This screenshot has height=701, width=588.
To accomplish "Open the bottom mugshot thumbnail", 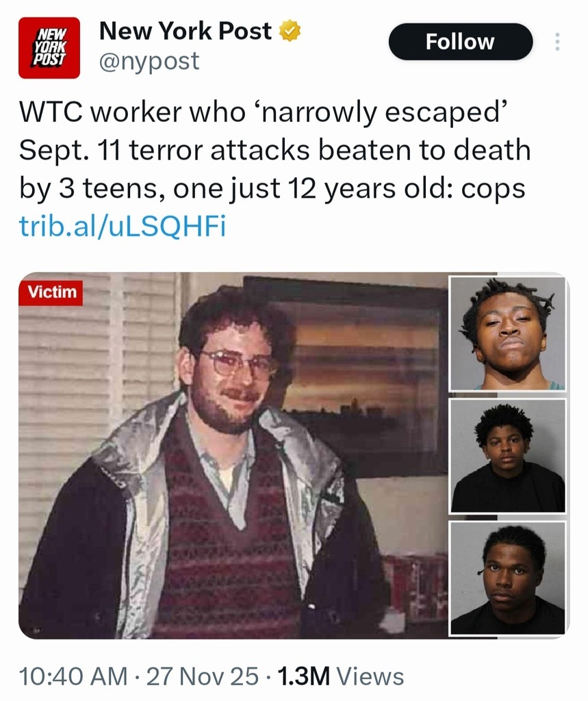I will click(507, 578).
